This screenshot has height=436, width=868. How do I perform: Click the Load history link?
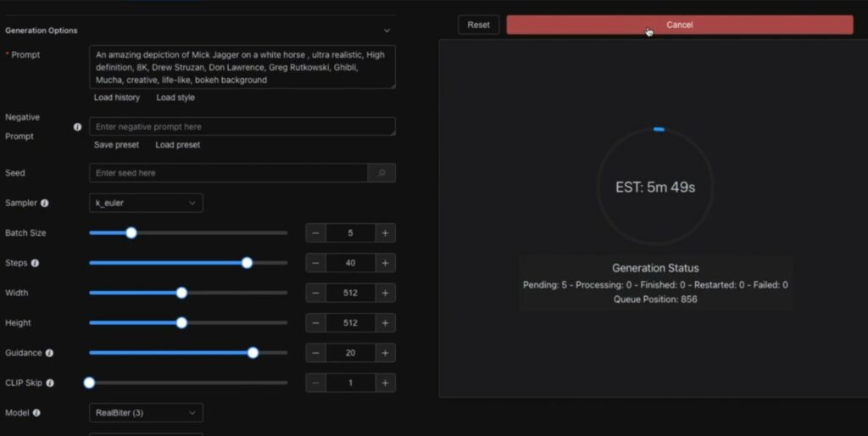click(117, 98)
